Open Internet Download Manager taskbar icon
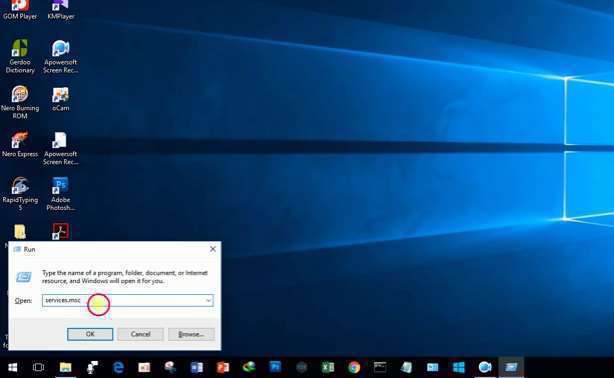 [x=249, y=367]
